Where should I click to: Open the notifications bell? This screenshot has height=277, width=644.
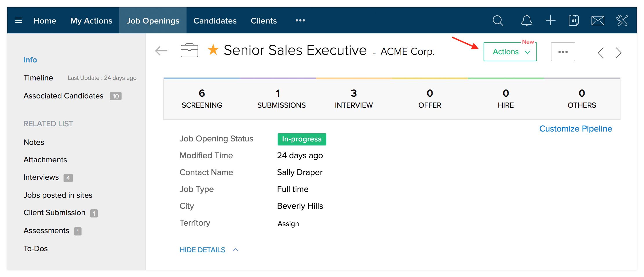pos(527,21)
